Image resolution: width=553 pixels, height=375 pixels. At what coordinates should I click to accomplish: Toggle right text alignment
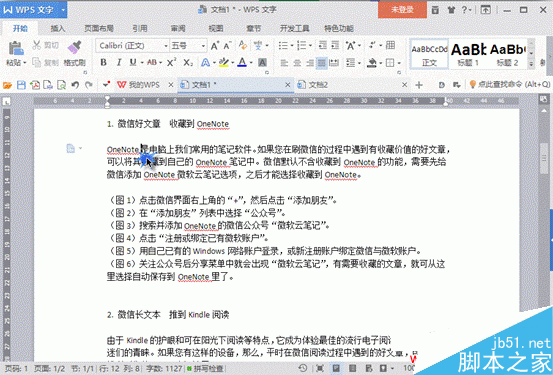(x=310, y=63)
